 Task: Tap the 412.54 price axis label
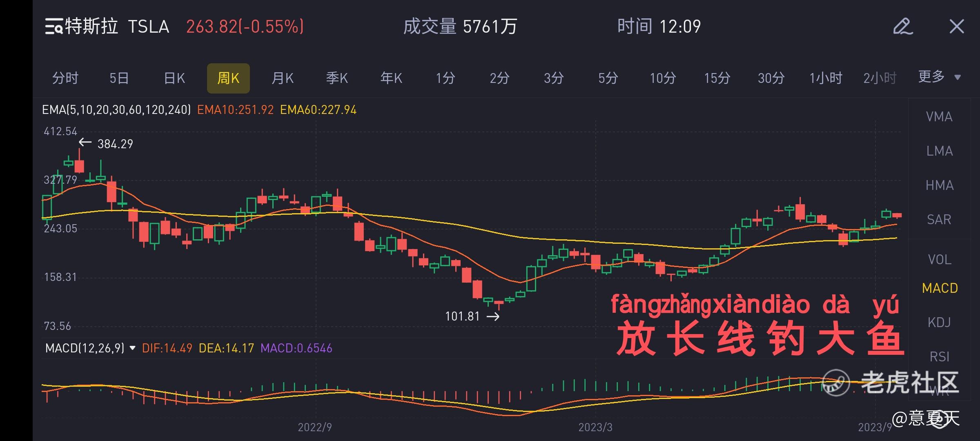[60, 131]
